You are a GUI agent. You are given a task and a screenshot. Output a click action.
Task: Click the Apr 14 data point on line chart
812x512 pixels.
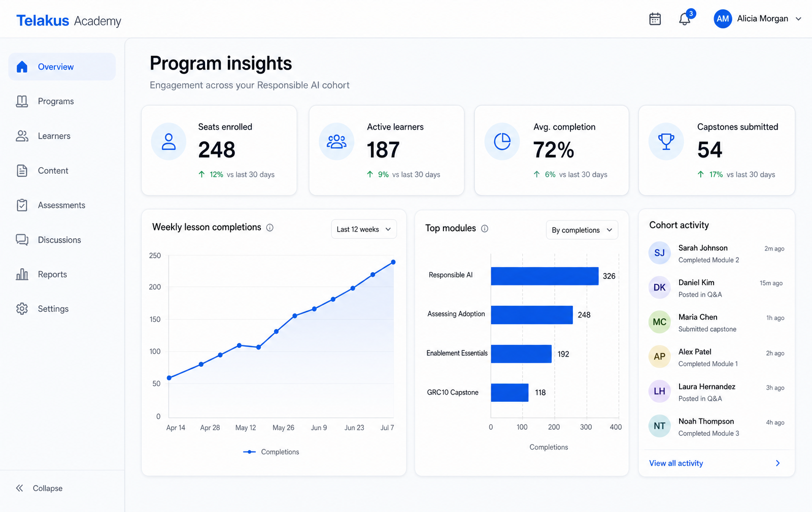(x=170, y=378)
